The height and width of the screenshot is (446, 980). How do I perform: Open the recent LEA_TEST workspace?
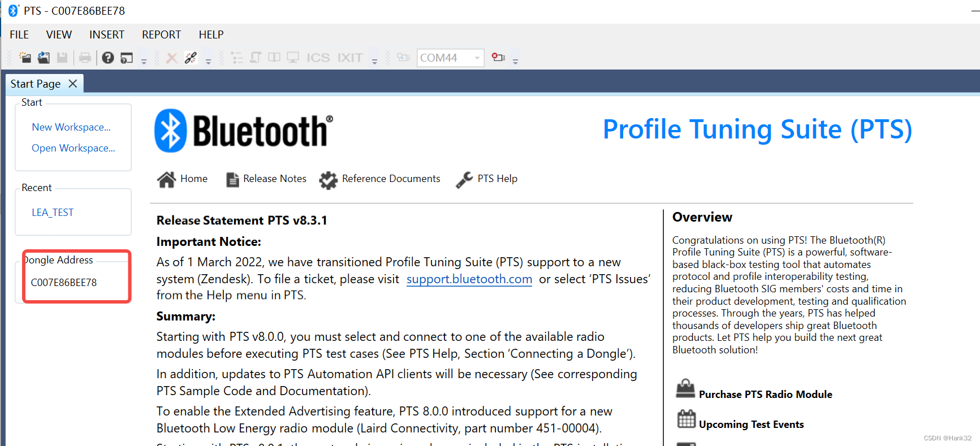[x=53, y=213]
